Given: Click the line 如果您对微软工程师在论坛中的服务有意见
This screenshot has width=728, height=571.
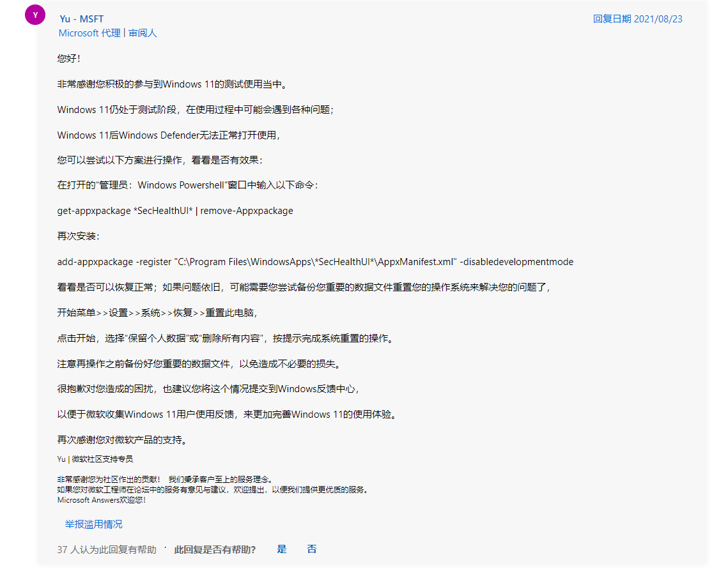Looking at the screenshot, I should [213, 490].
